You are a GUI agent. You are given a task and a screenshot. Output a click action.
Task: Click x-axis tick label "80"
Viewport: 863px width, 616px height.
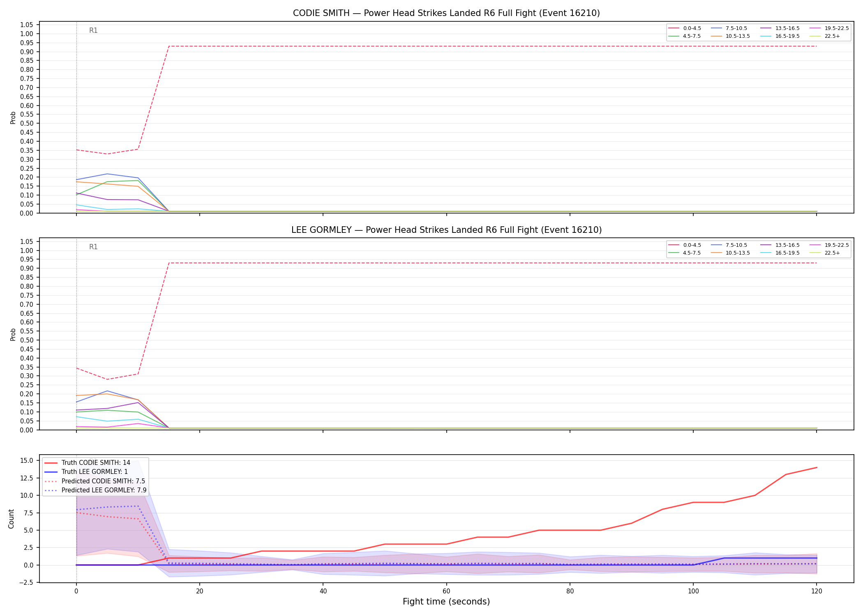point(570,591)
